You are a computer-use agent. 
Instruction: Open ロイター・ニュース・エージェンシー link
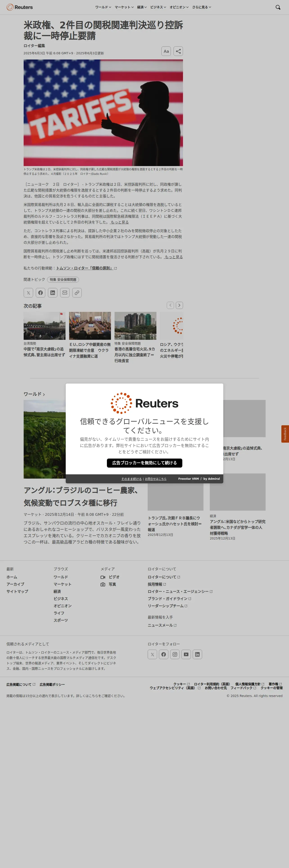180,591
